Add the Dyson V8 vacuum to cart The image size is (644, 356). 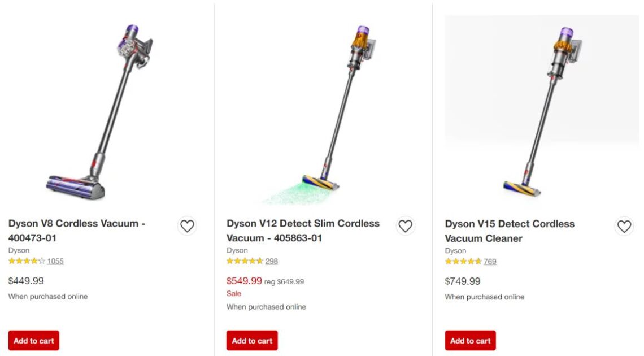coord(33,340)
